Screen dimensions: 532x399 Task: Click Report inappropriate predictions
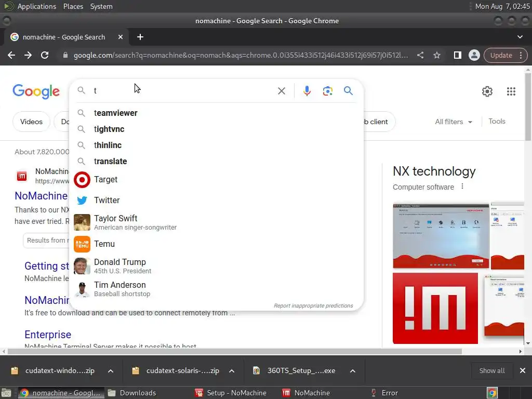313,305
